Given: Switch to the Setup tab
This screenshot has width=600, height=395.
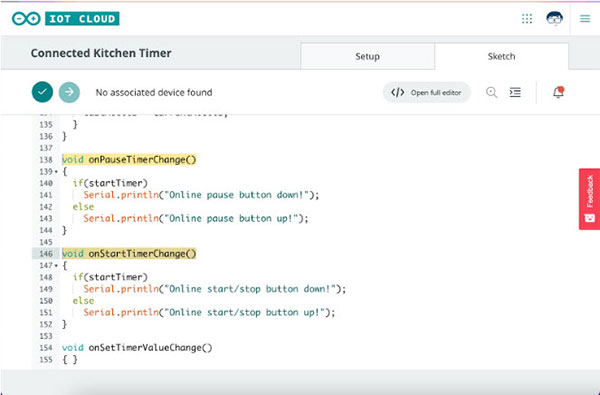Looking at the screenshot, I should tap(367, 57).
